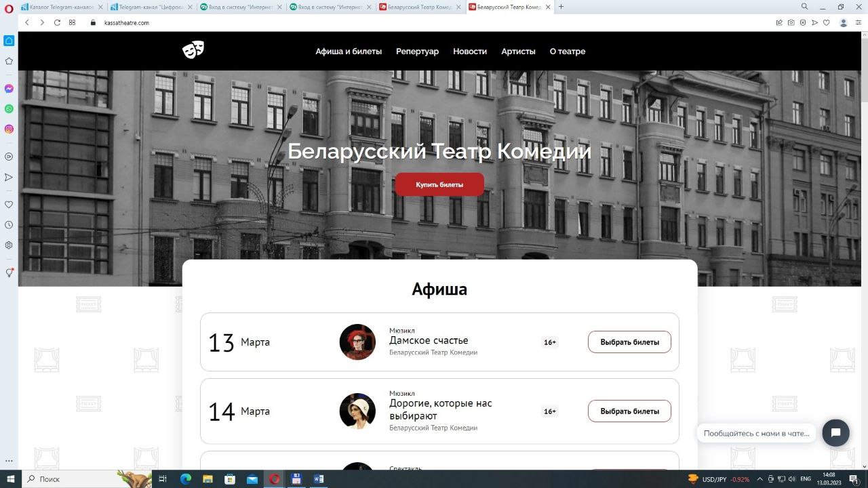868x488 pixels.
Task: Open the 'О театре' navigation item
Action: pyautogui.click(x=568, y=52)
